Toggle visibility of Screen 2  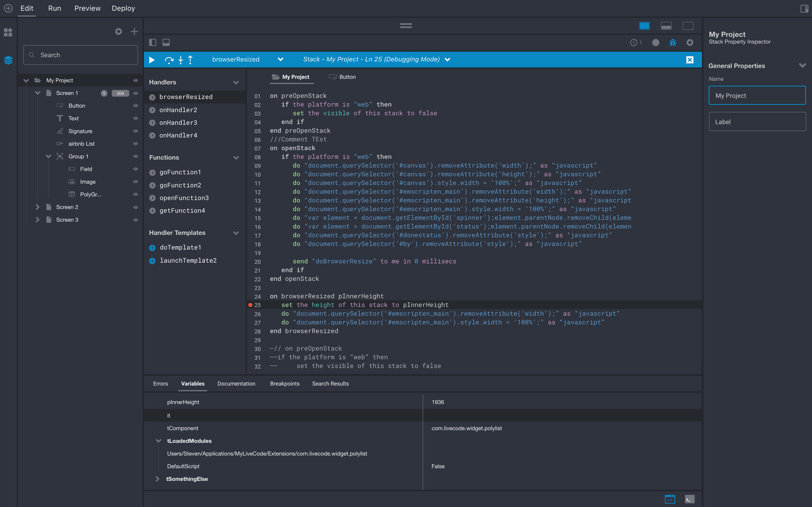pos(136,207)
